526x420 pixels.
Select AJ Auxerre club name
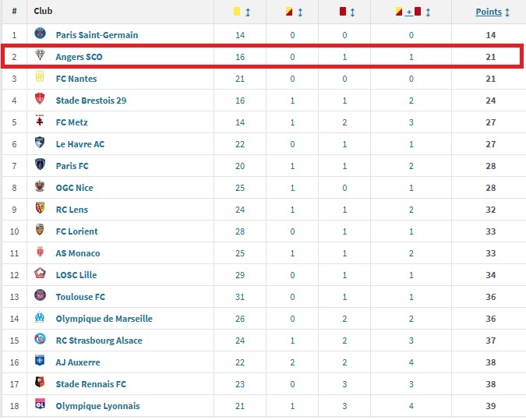tap(78, 362)
